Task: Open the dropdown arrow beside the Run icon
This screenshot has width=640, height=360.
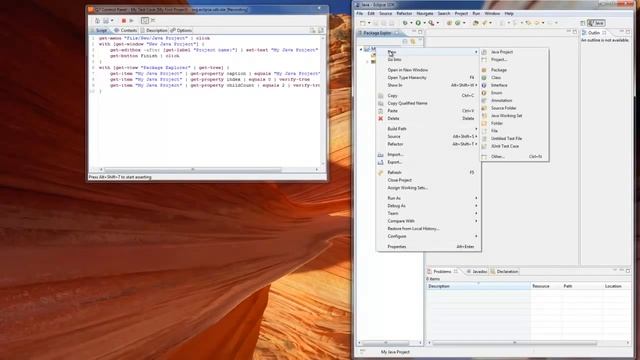Action: (x=424, y=23)
